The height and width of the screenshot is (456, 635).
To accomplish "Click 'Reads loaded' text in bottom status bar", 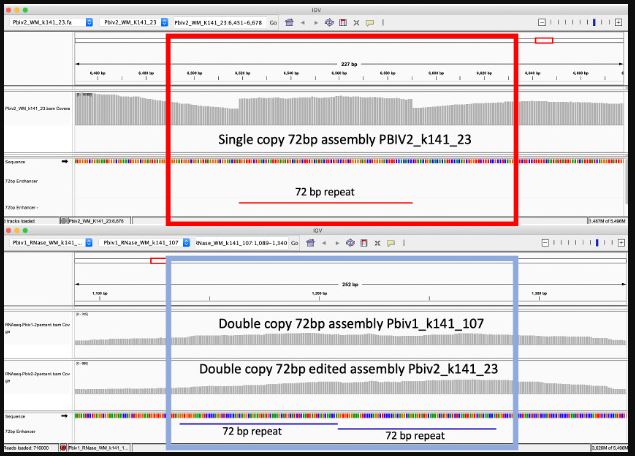I will click(26, 448).
